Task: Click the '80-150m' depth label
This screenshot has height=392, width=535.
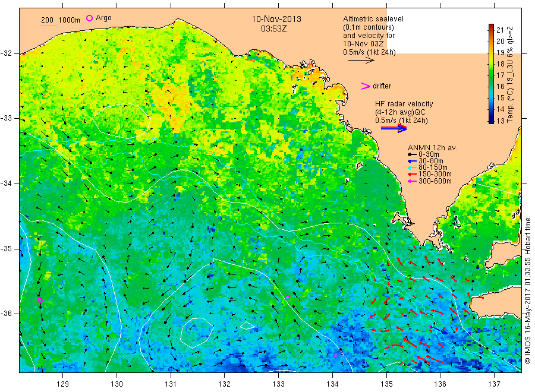Action: 433,167
